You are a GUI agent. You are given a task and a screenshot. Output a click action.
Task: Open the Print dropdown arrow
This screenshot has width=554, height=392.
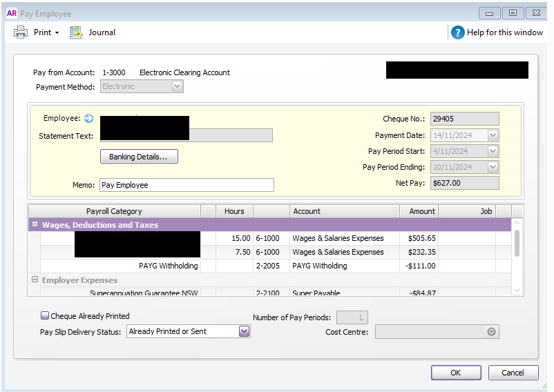57,33
